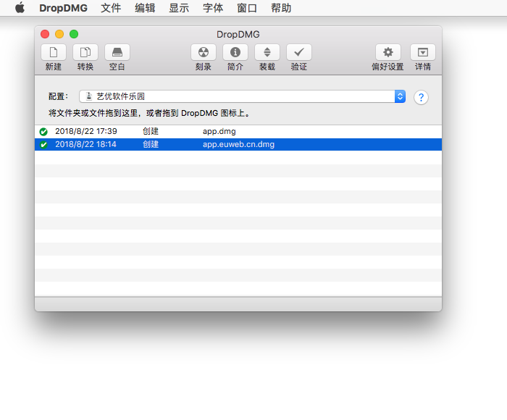Open the 字体 menu

(x=213, y=8)
